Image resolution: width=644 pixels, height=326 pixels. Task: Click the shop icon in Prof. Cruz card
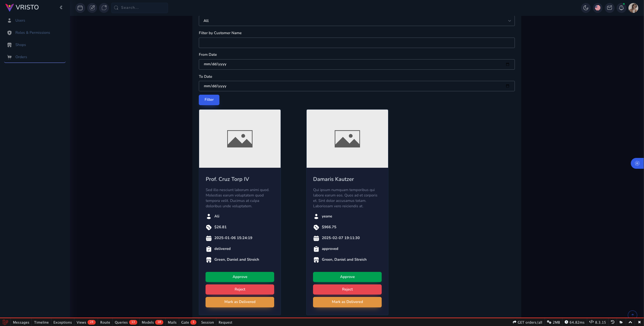point(209,260)
